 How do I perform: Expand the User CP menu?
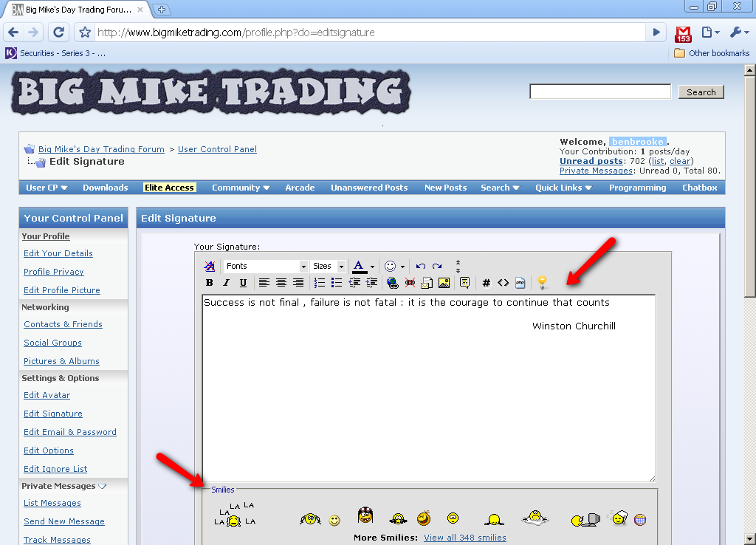tap(47, 188)
